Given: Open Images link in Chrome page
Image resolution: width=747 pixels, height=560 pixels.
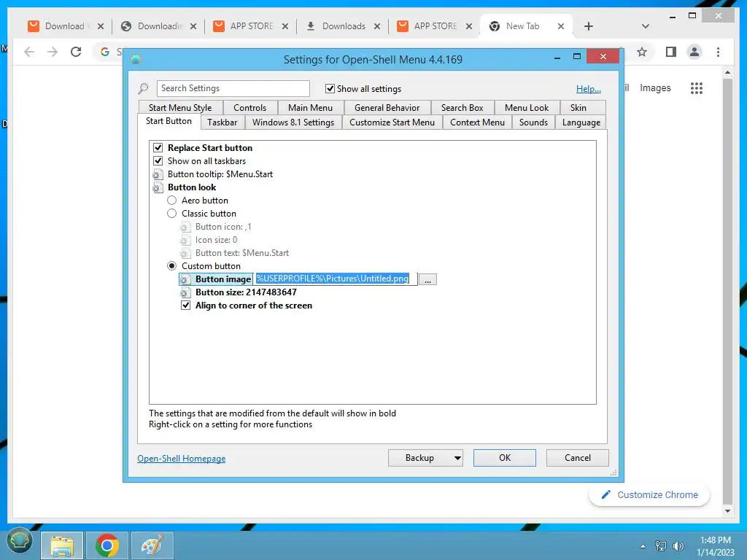Looking at the screenshot, I should pyautogui.click(x=655, y=88).
